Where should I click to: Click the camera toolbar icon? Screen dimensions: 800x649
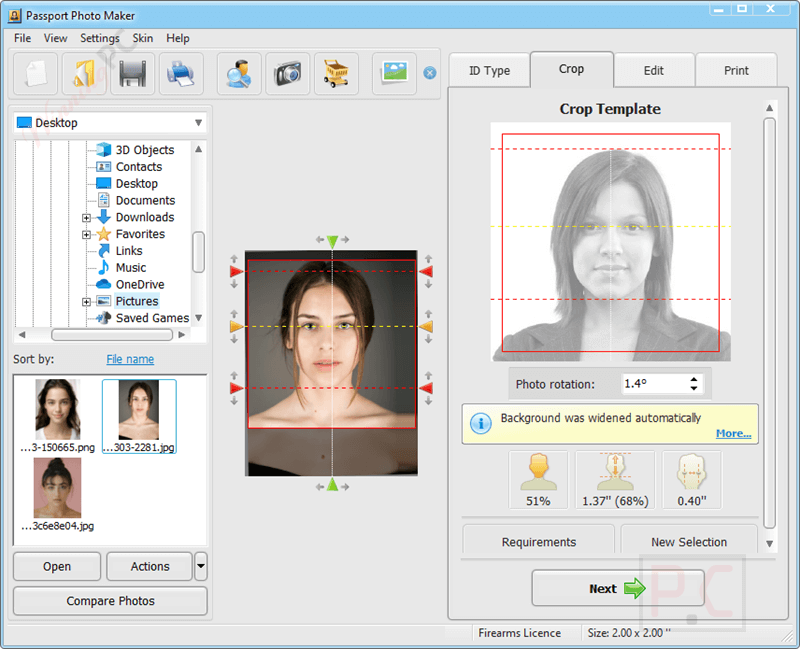tap(288, 74)
